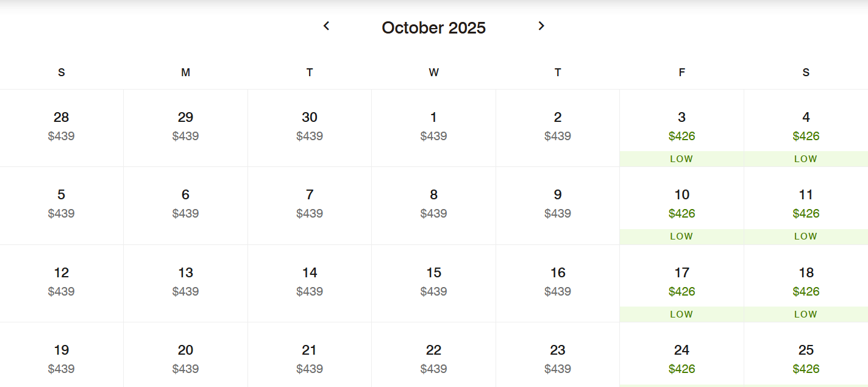
Task: Select Sunday October 12
Action: click(x=62, y=283)
